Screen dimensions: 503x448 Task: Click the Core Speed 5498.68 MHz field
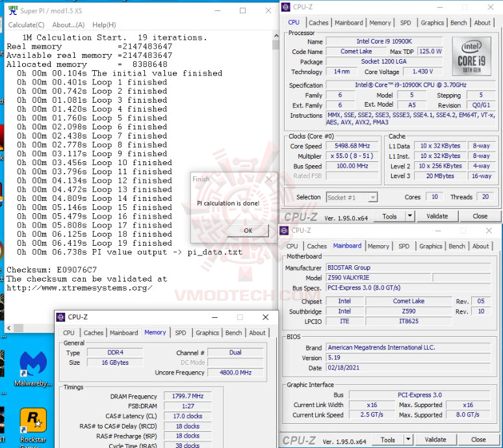(x=352, y=146)
